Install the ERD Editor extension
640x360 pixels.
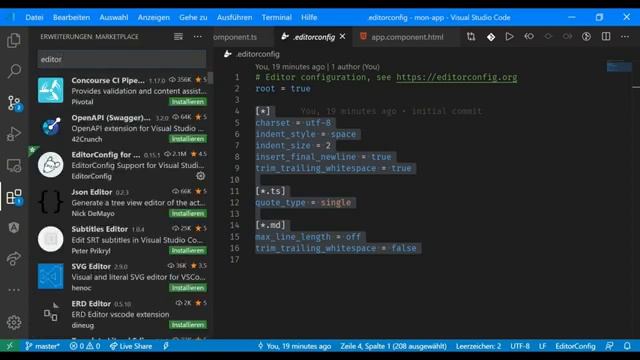[x=188, y=325]
